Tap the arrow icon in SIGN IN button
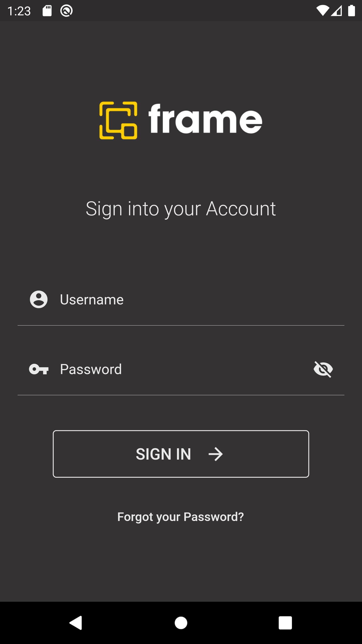This screenshot has height=644, width=362. [216, 454]
